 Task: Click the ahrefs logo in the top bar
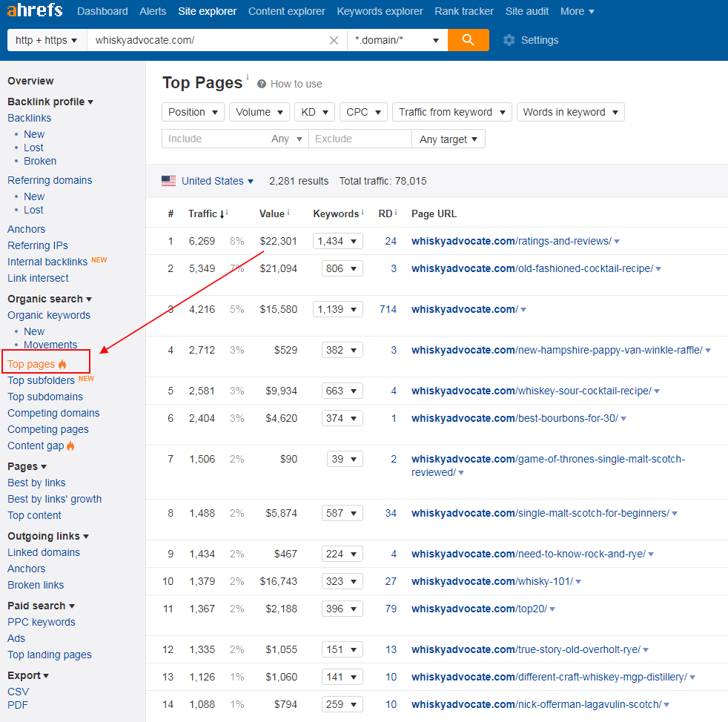[33, 10]
